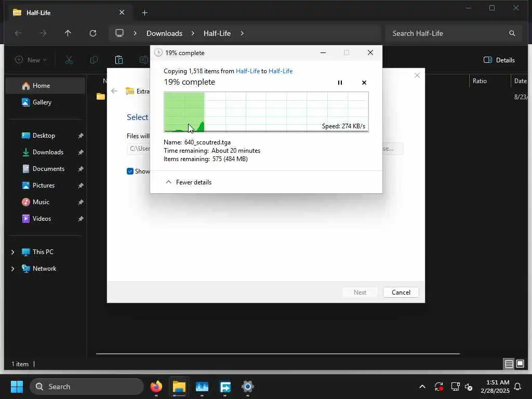This screenshot has height=399, width=532.
Task: Navigate forward in File Explorer
Action: (x=43, y=33)
